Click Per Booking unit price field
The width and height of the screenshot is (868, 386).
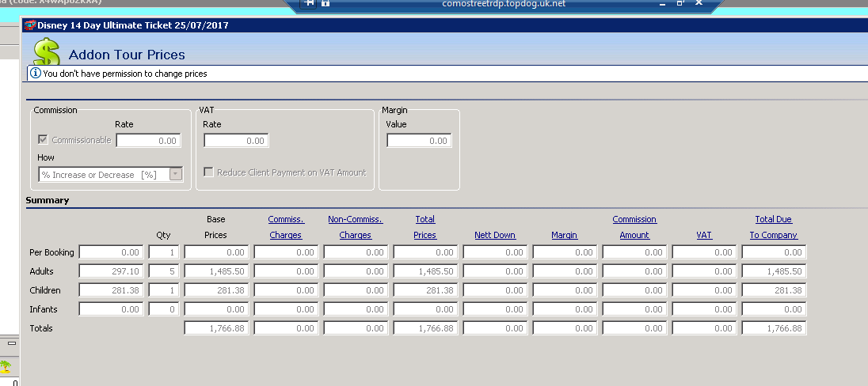point(111,252)
